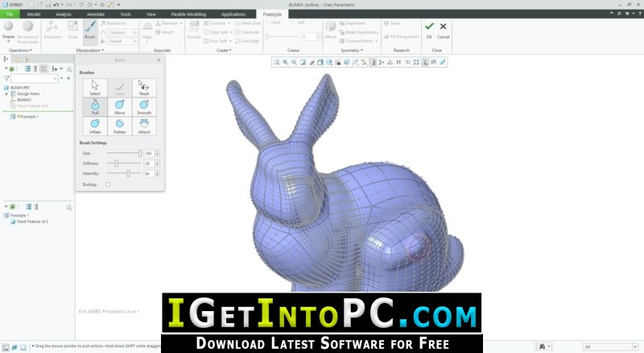Open the Shapes dropdown in Operations
Screen dimensions: 644x353
[x=8, y=36]
